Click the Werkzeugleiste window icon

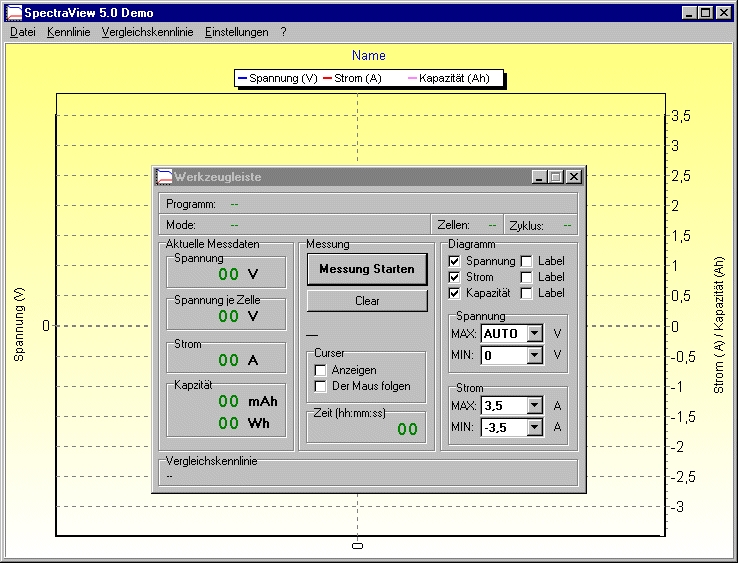pyautogui.click(x=164, y=177)
